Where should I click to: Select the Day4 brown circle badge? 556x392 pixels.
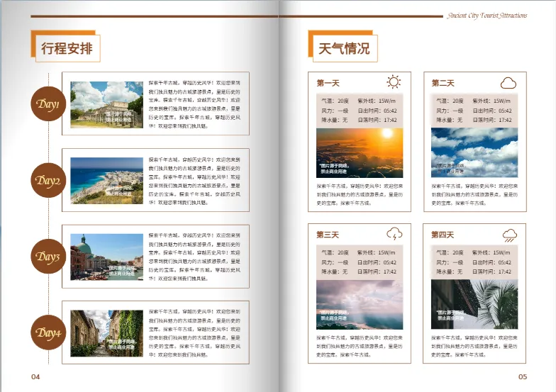tap(49, 332)
